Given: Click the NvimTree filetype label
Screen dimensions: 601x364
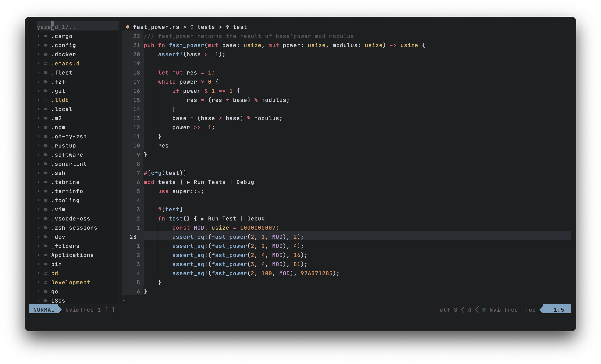Looking at the screenshot, I should (x=504, y=310).
